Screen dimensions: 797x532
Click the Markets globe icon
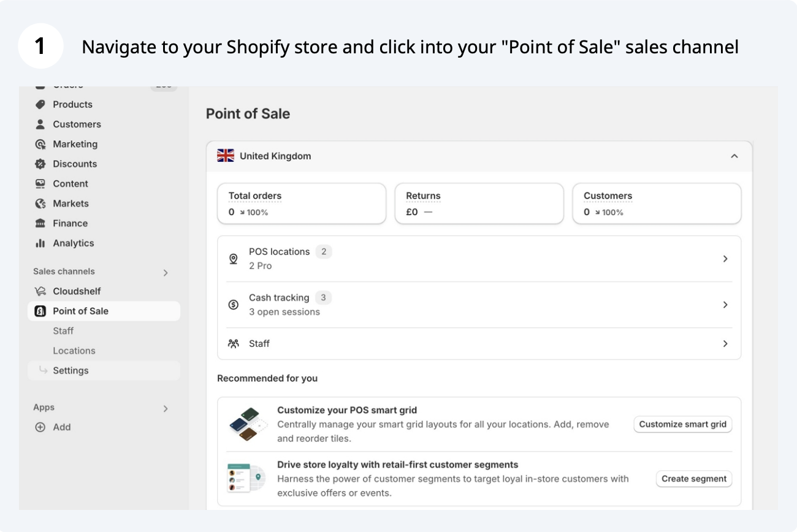tap(40, 203)
